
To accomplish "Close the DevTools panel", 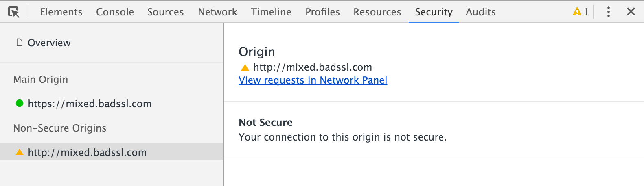I will tap(631, 12).
